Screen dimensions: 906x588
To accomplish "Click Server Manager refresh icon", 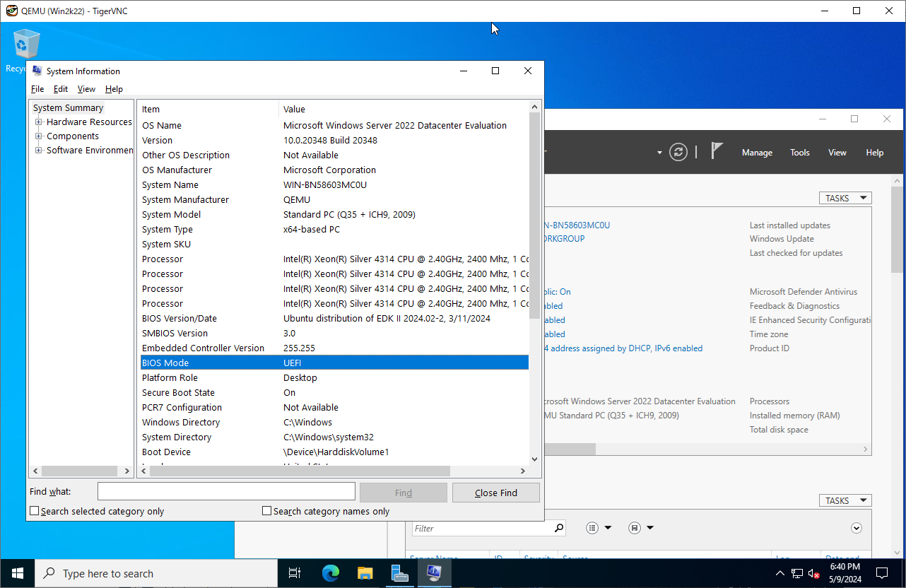I will coord(678,152).
